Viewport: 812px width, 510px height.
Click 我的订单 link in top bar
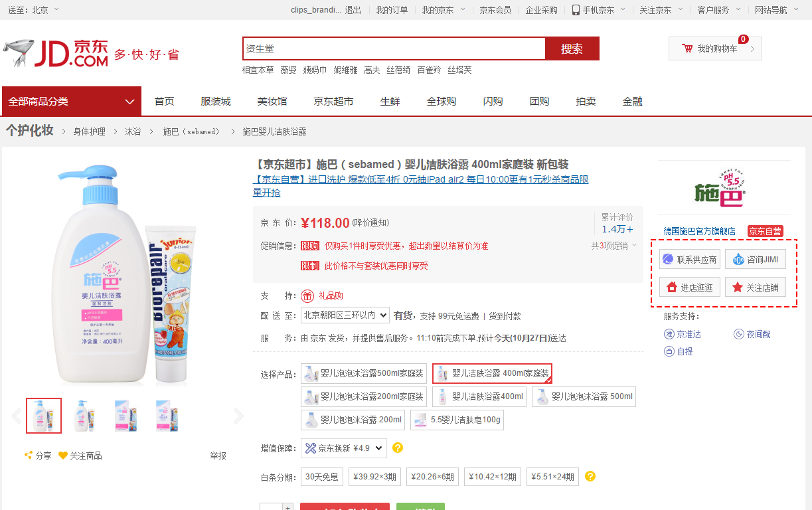(x=392, y=10)
